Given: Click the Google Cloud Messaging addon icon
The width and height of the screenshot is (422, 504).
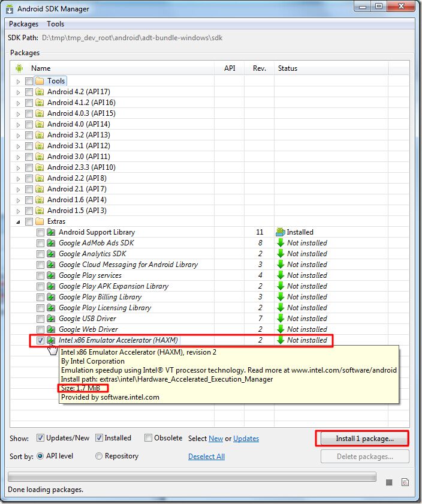Looking at the screenshot, I should coord(51,265).
